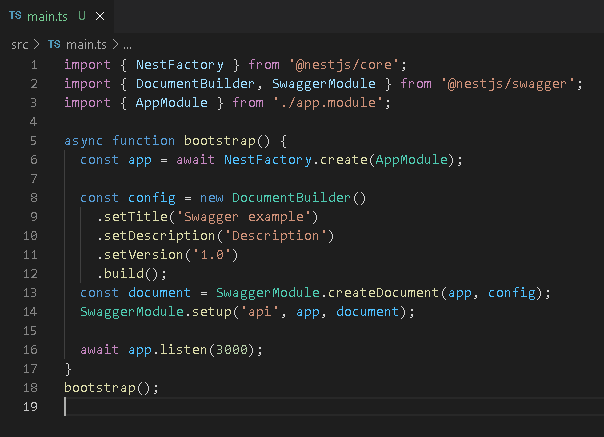
Task: Click the 'Swagger example' string
Action: coord(243,217)
